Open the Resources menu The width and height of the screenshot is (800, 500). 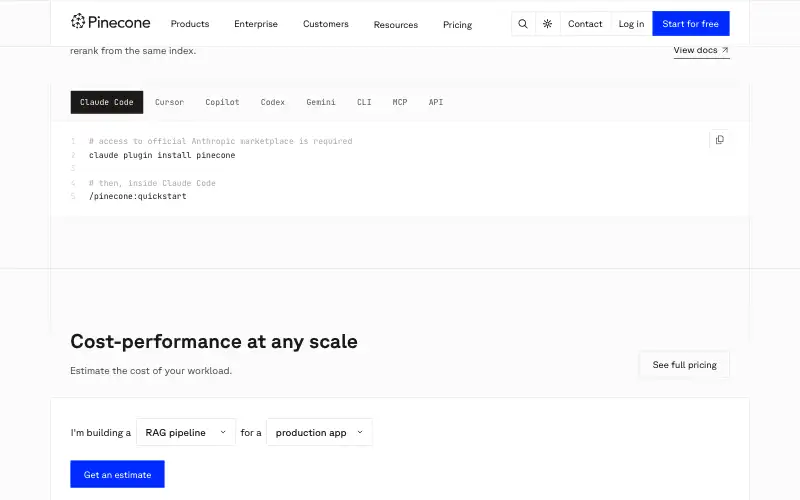pos(395,24)
